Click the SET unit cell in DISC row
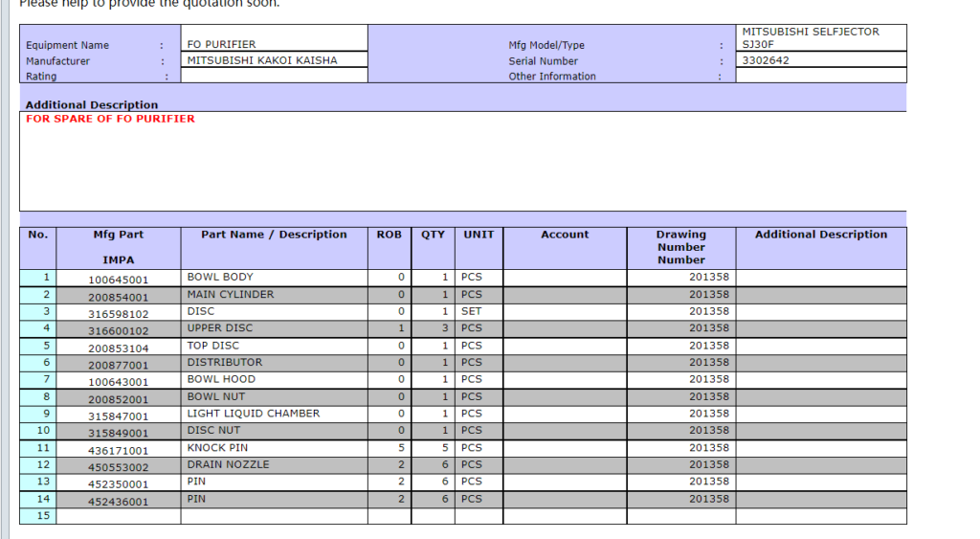Image resolution: width=980 pixels, height=539 pixels. pyautogui.click(x=478, y=311)
